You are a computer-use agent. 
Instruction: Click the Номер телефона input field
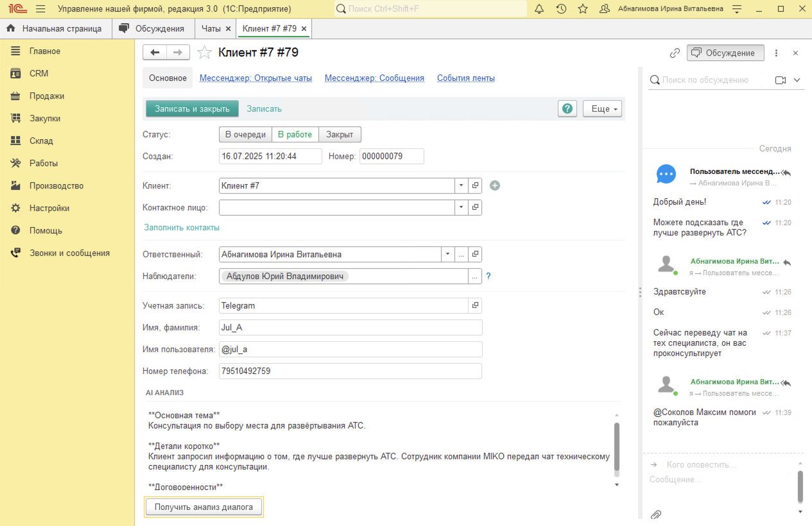click(x=350, y=371)
